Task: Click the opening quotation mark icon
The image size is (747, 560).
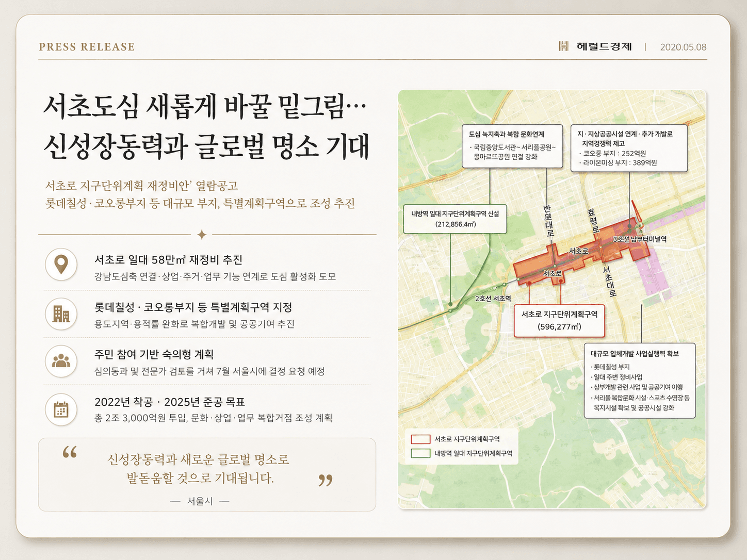Action: [x=70, y=453]
